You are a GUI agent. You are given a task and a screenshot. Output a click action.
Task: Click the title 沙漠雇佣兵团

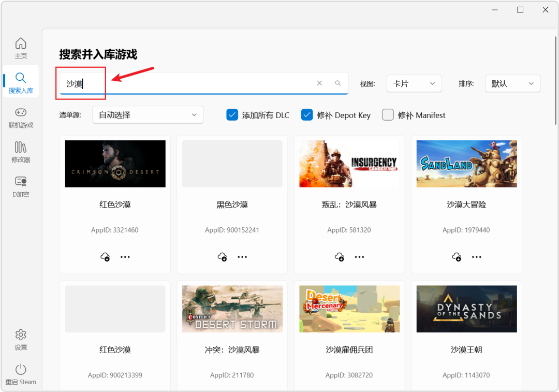point(349,350)
